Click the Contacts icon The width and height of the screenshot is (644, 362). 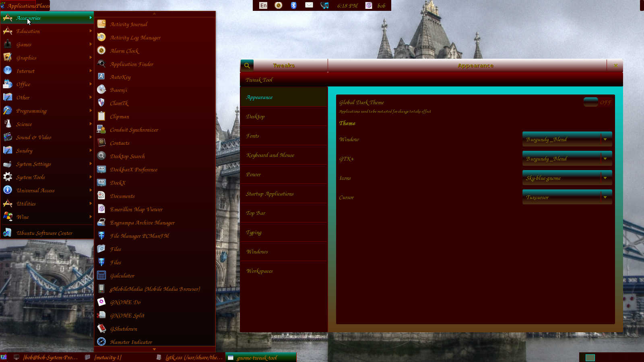click(x=101, y=142)
